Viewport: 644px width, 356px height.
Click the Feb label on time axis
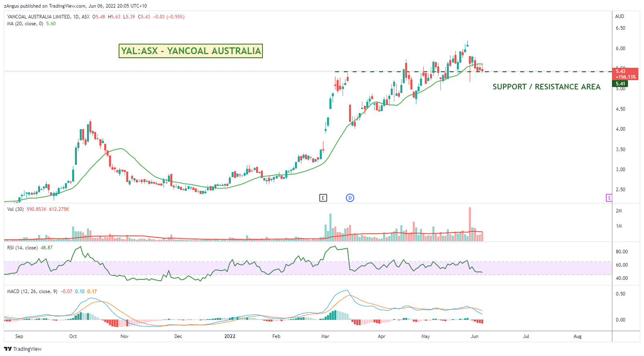(276, 336)
